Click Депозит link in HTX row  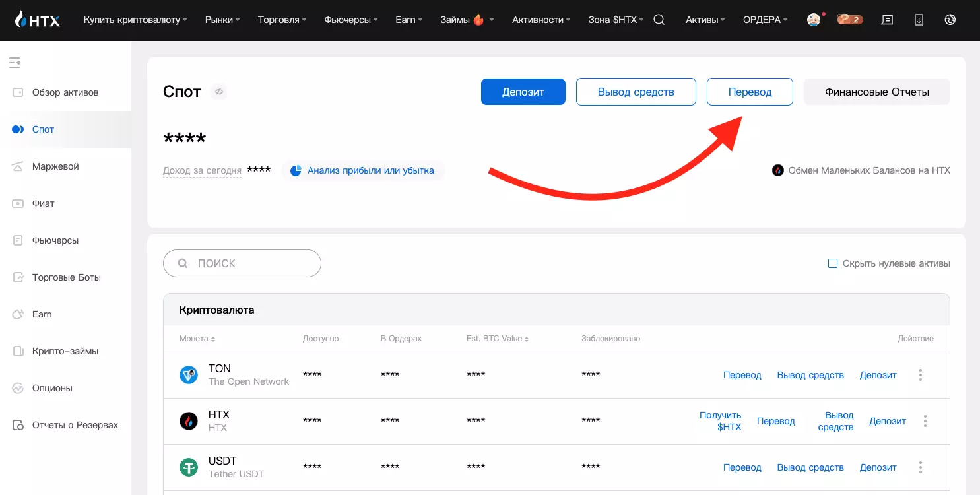click(888, 421)
